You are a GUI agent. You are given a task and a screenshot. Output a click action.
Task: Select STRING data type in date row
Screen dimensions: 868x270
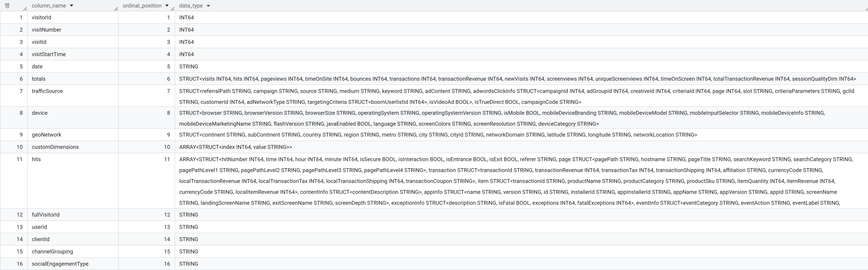tap(189, 67)
